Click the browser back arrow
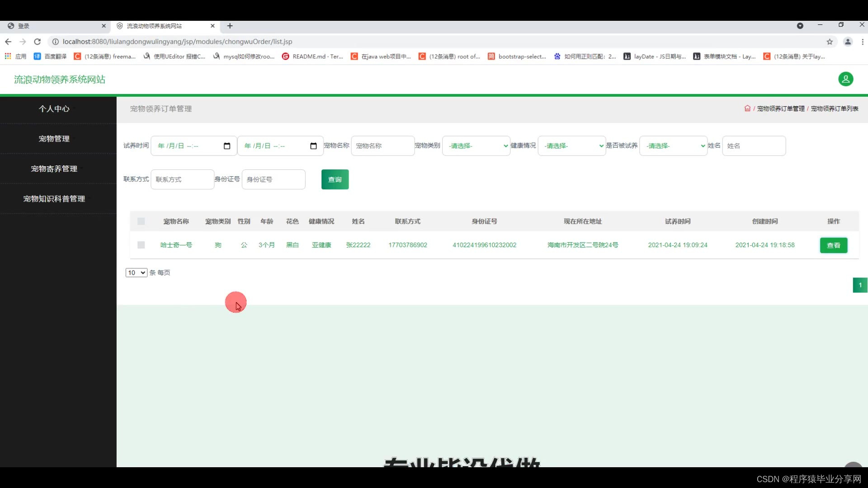The image size is (868, 488). (8, 42)
